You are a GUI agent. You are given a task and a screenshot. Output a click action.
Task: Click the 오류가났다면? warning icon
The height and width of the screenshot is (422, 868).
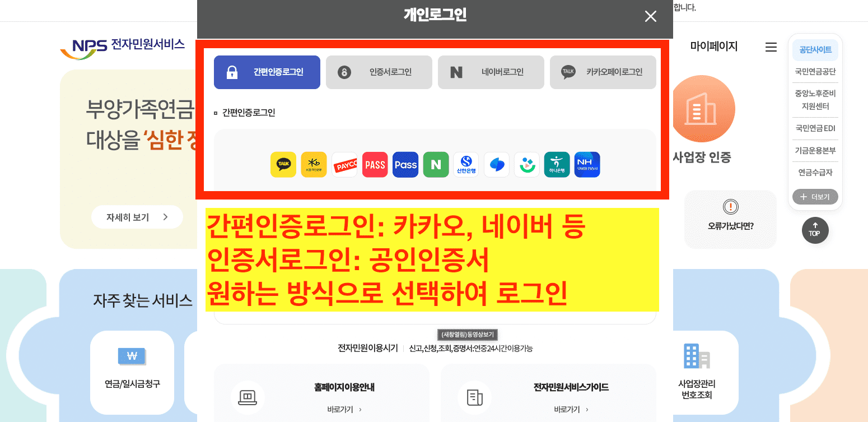[731, 207]
